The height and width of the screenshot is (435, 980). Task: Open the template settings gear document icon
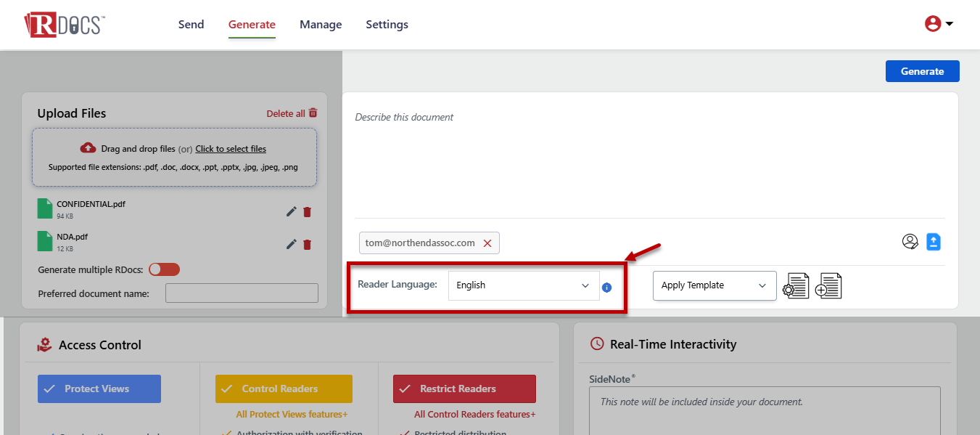(x=796, y=286)
